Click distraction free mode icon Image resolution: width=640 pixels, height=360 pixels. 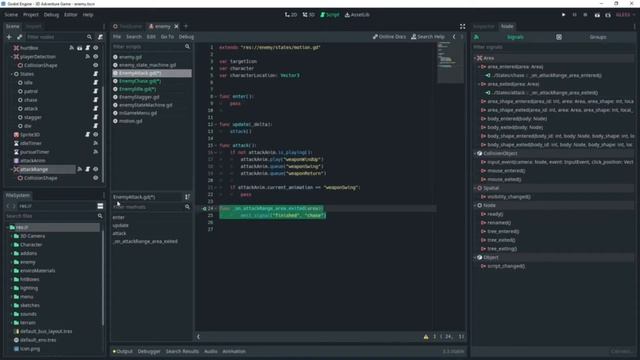(462, 26)
